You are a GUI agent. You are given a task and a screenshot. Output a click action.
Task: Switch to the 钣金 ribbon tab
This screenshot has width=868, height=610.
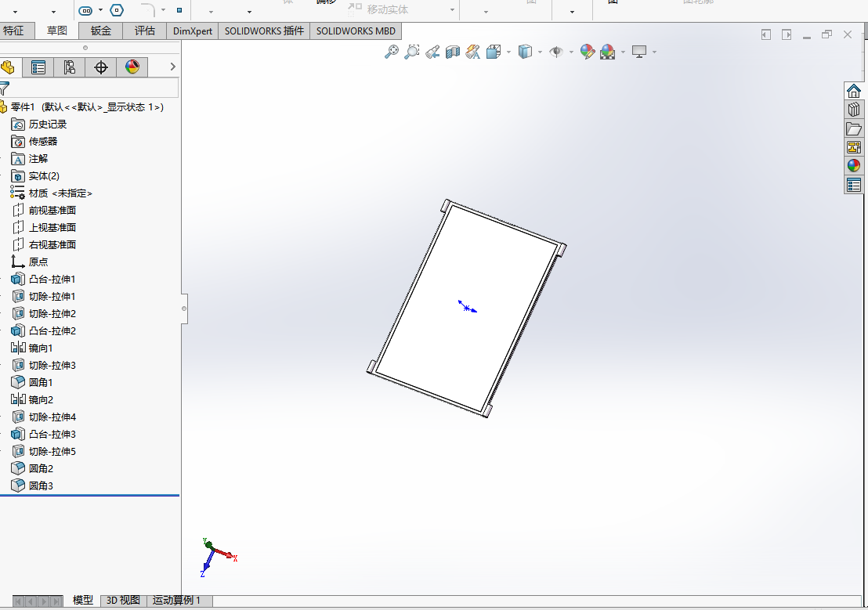pos(101,31)
